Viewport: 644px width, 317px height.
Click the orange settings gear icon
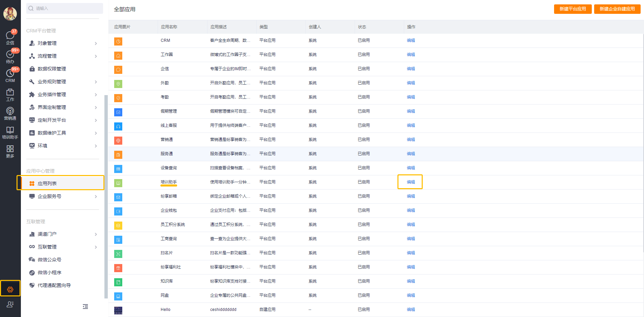click(x=10, y=289)
